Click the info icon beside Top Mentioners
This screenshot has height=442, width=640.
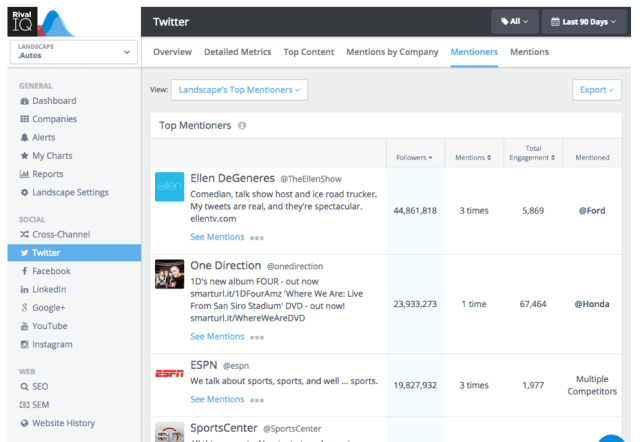click(242, 125)
